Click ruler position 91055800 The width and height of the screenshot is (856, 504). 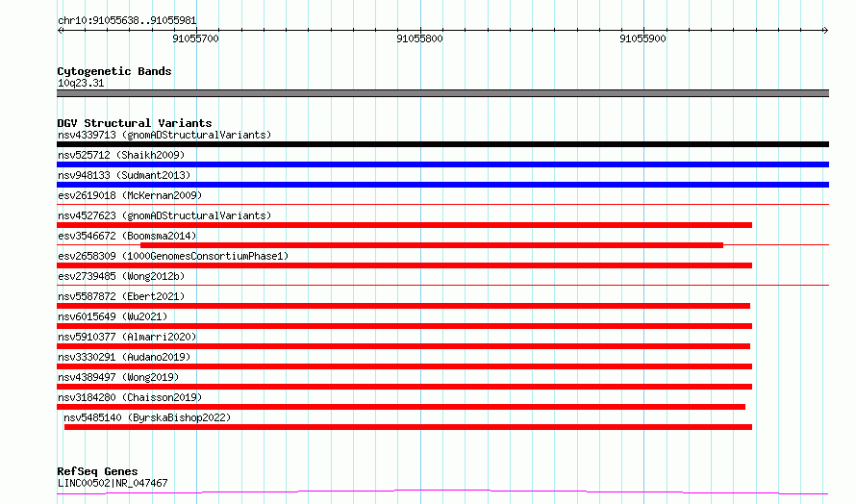pyautogui.click(x=419, y=38)
